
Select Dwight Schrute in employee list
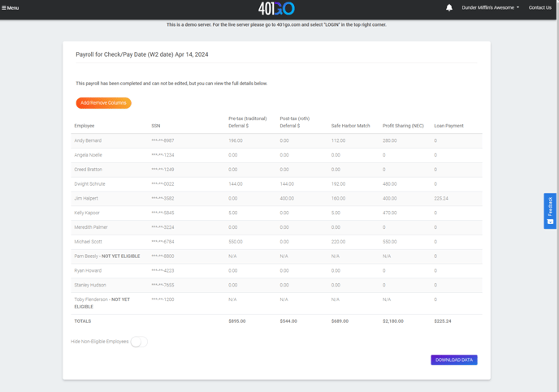pyautogui.click(x=89, y=184)
